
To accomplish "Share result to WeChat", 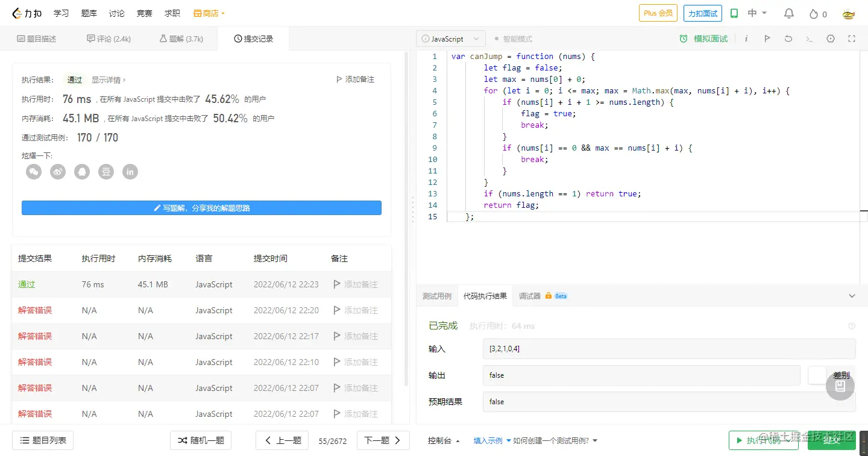I will point(34,172).
